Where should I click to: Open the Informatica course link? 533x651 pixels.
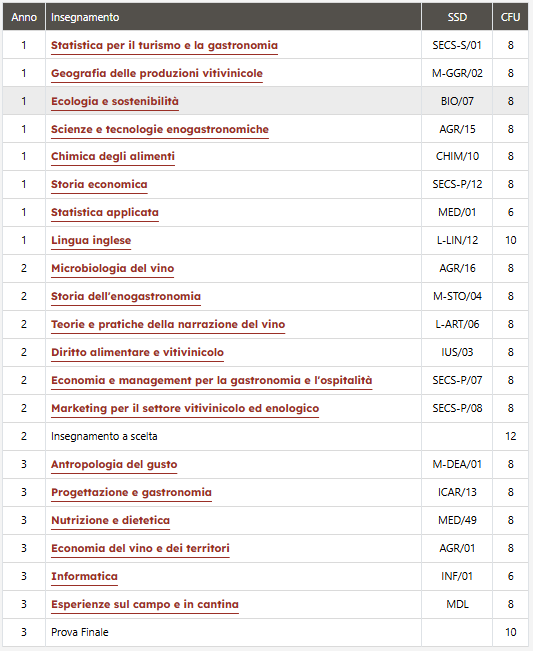84,577
